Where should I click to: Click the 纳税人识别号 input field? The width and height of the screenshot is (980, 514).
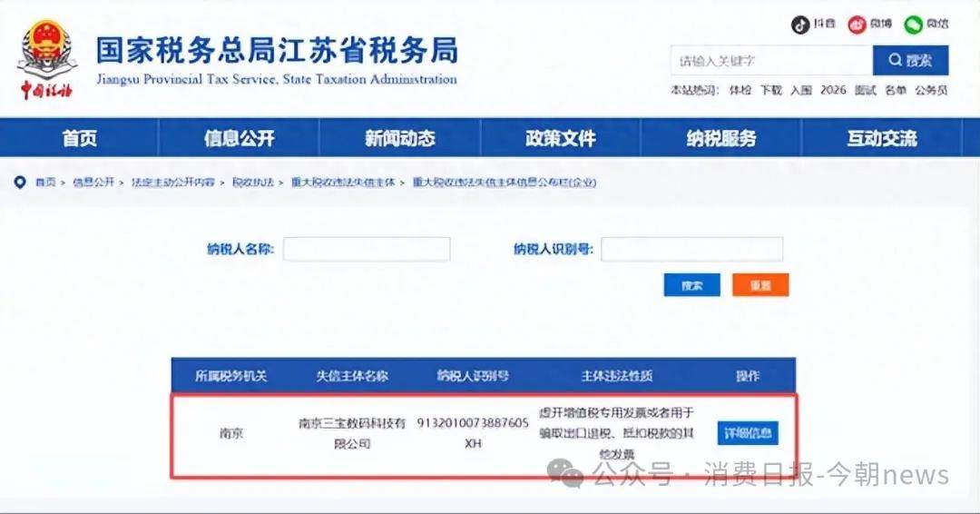pyautogui.click(x=691, y=249)
